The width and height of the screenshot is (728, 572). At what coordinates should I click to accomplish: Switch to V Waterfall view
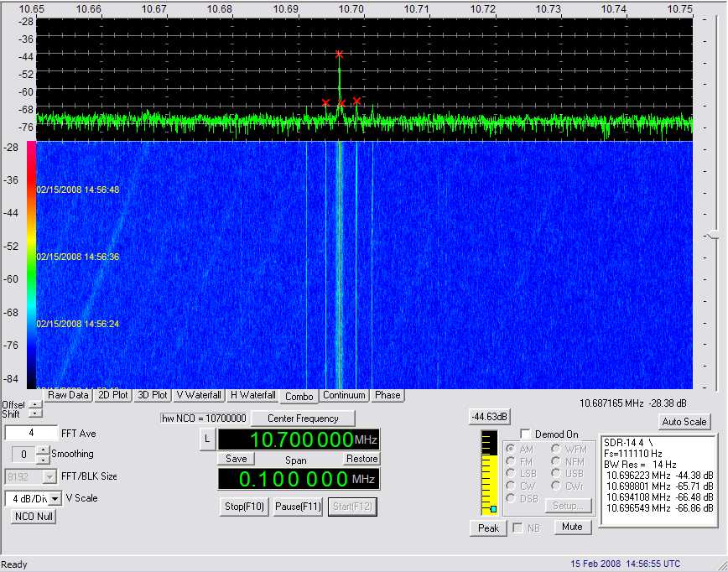click(x=199, y=395)
